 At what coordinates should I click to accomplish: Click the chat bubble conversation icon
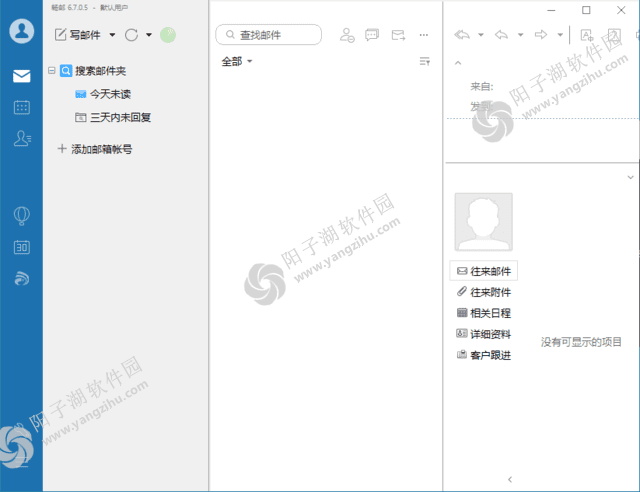pos(372,35)
